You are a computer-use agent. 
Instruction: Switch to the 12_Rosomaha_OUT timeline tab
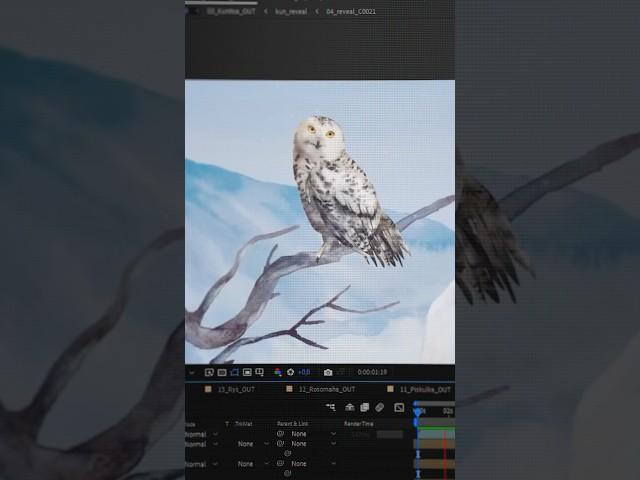[x=327, y=389]
